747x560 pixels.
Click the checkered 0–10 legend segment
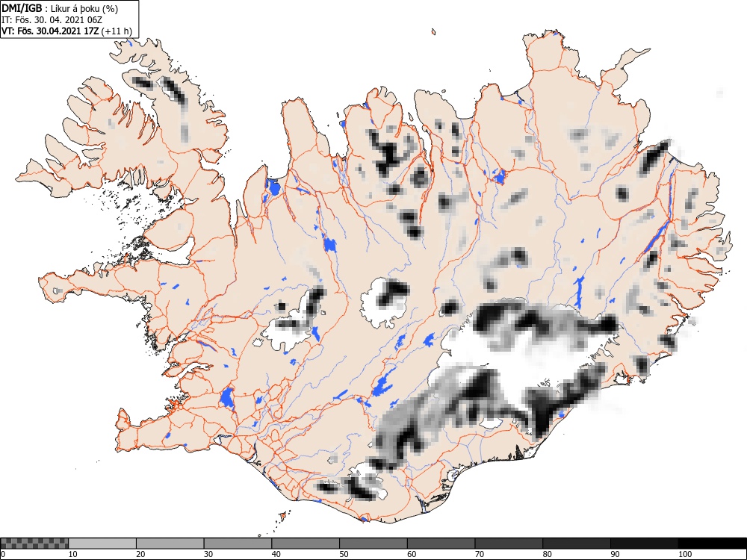(x=34, y=544)
